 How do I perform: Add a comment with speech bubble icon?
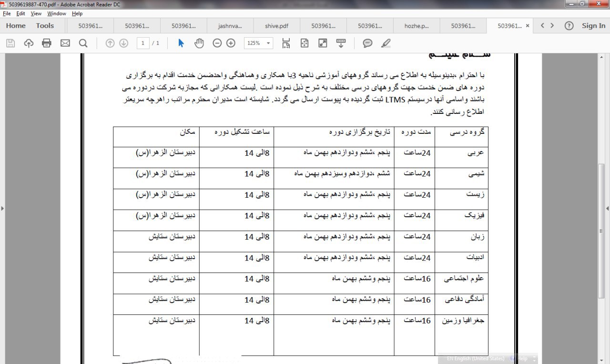tap(367, 43)
